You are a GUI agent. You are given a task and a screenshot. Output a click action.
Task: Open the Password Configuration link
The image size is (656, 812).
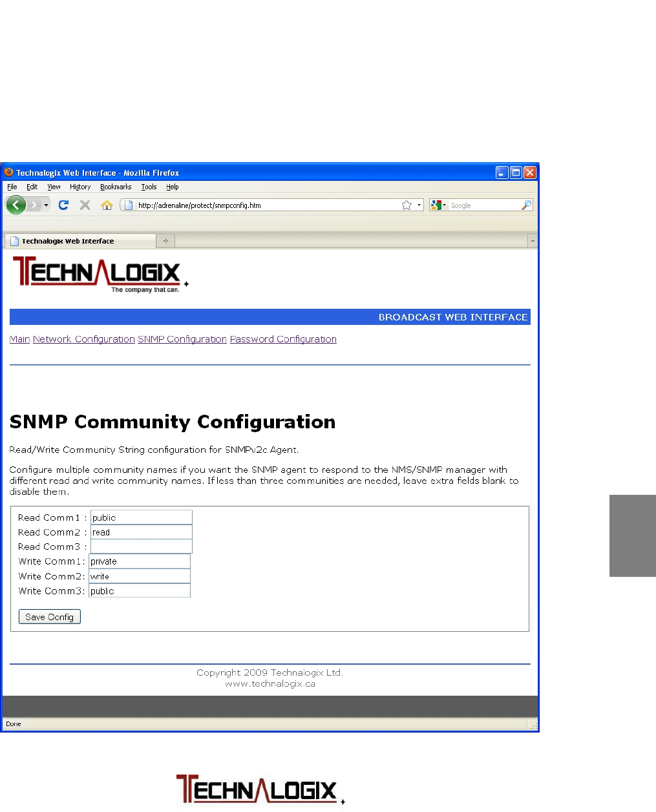(283, 339)
